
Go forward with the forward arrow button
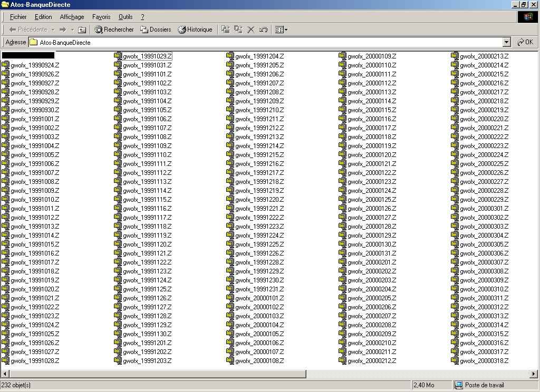(63, 30)
